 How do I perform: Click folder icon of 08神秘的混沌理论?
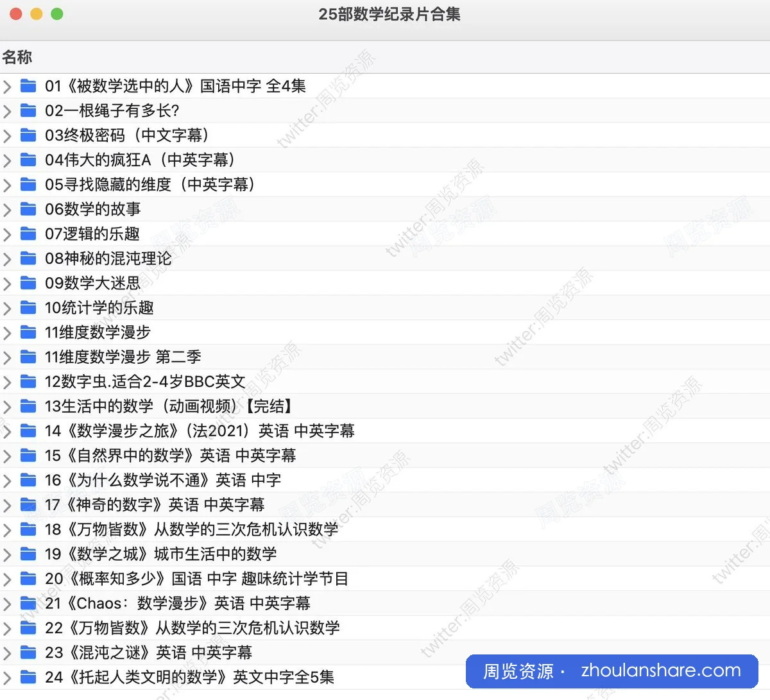point(28,258)
